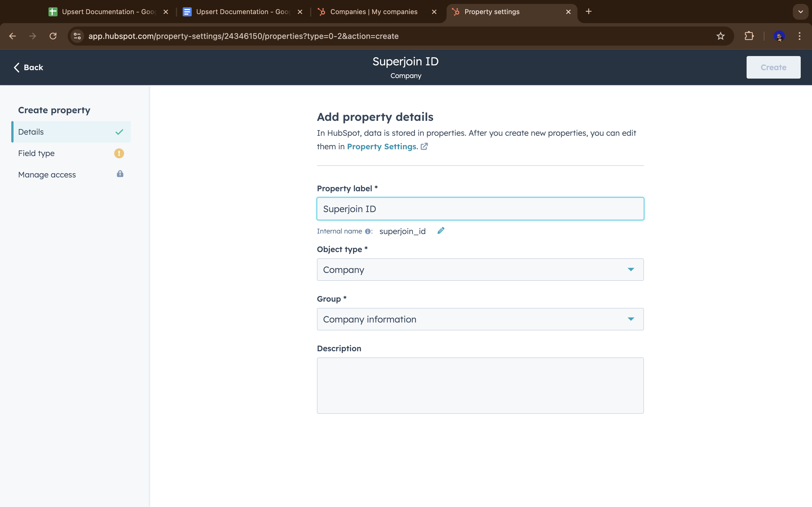This screenshot has width=812, height=507.
Task: Expand the Object type dropdown
Action: tap(480, 270)
